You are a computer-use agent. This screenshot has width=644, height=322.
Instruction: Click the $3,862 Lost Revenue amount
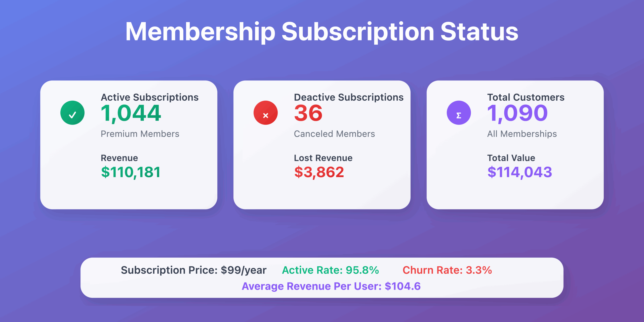[319, 173]
